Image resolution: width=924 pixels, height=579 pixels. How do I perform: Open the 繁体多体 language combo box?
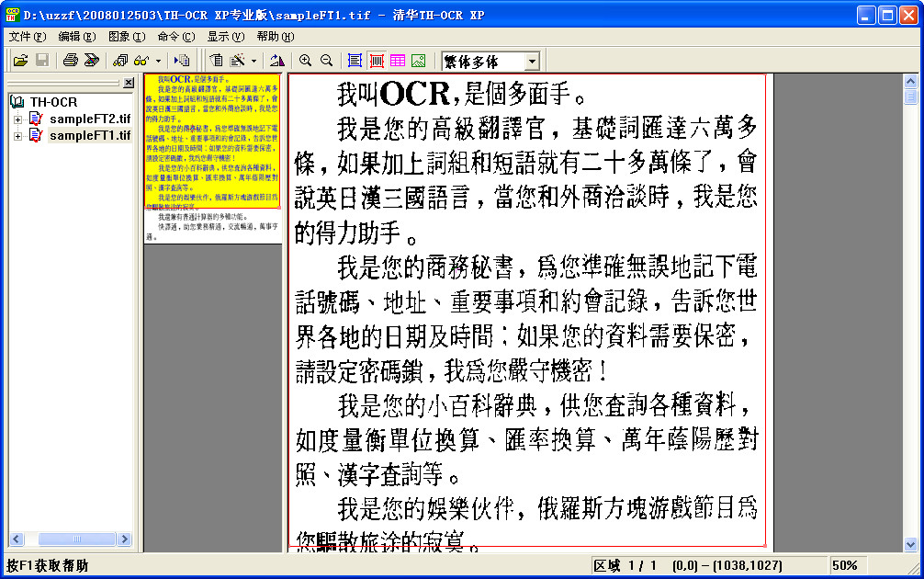coord(532,61)
